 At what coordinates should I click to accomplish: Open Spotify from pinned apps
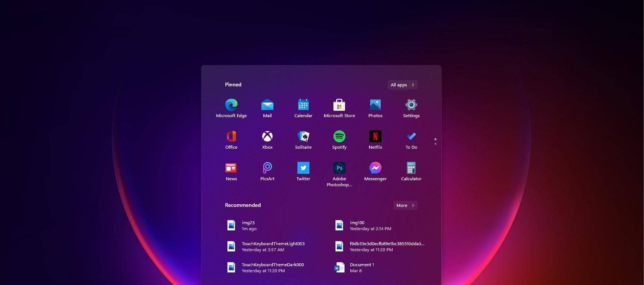pyautogui.click(x=339, y=140)
